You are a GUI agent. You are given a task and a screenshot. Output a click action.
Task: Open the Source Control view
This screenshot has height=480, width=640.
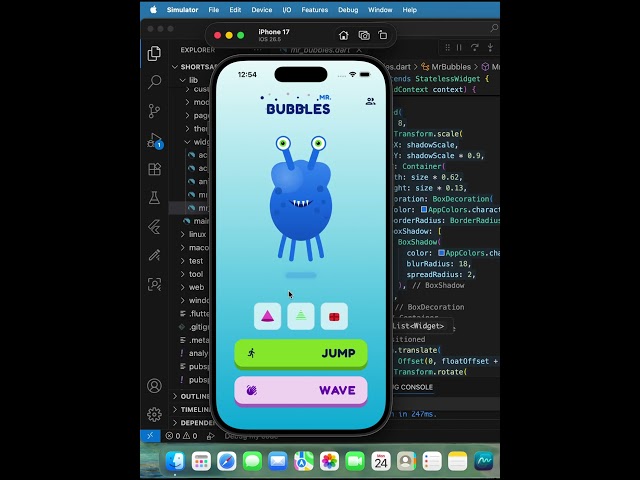pos(154,111)
